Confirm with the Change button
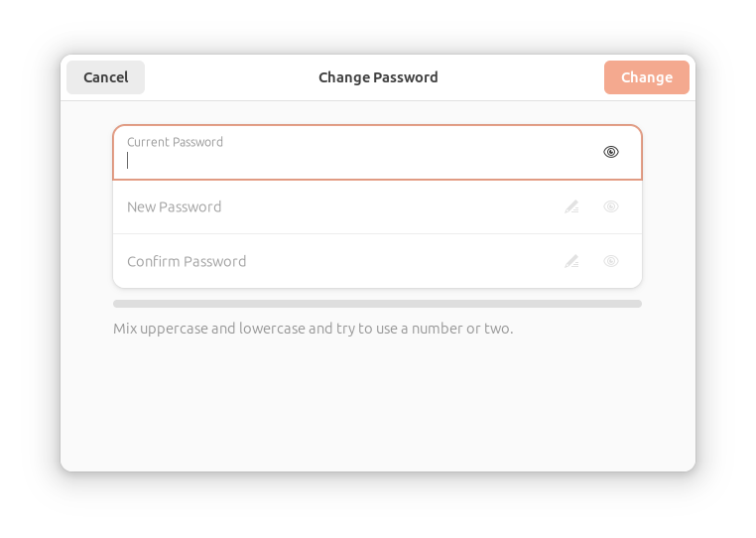This screenshot has width=756, height=538. click(x=647, y=77)
